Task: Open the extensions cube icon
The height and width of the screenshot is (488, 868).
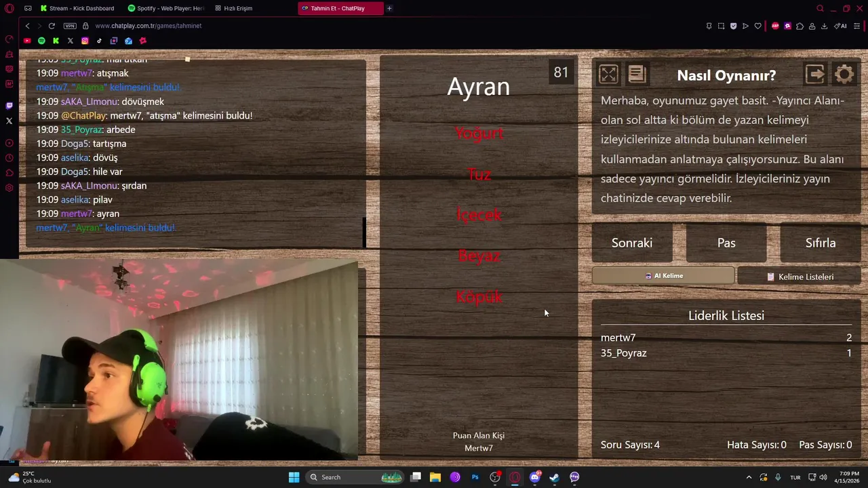Action: point(800,26)
